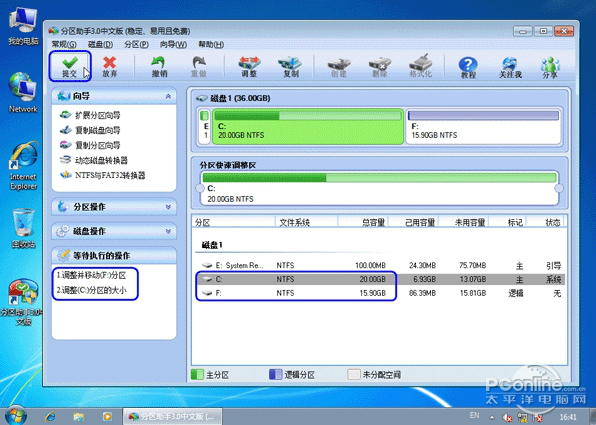The image size is (596, 425).
Task: Expand the 分区操作 panel
Action: [x=168, y=207]
